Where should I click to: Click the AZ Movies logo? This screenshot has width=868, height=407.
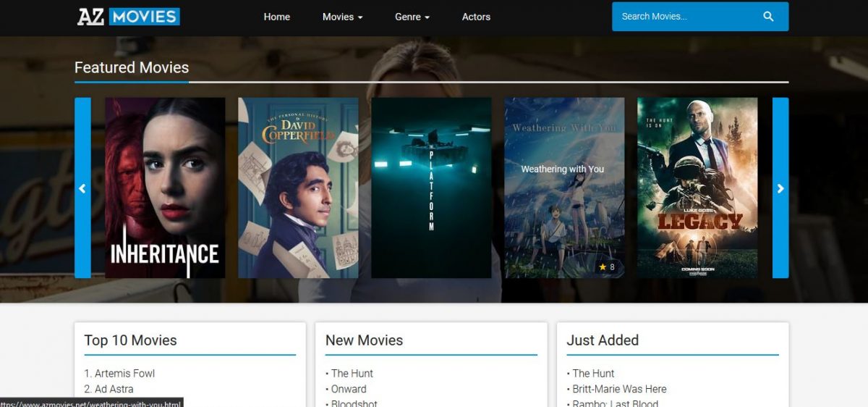129,17
